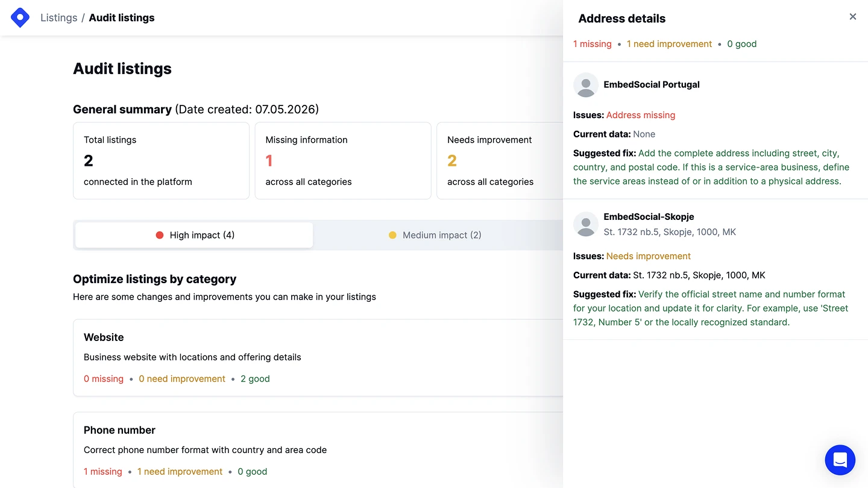Click 'Needs improvement' issue label in panel
The width and height of the screenshot is (868, 488).
pos(649,256)
